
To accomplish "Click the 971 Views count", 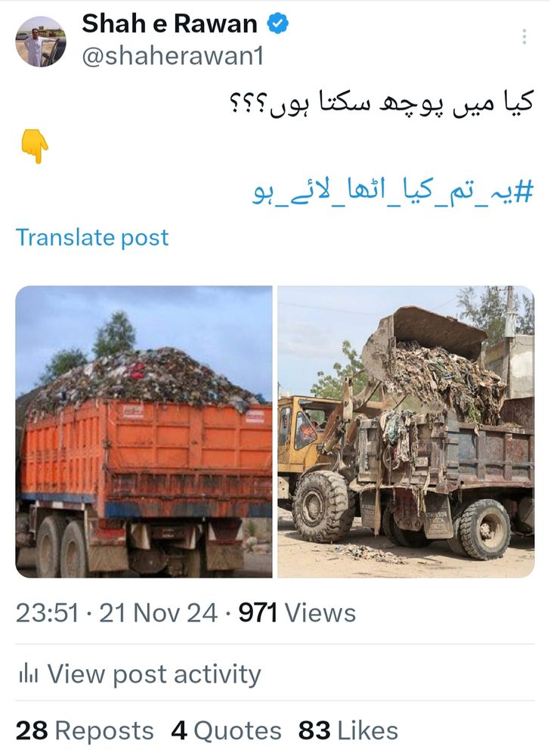I will 297,613.
